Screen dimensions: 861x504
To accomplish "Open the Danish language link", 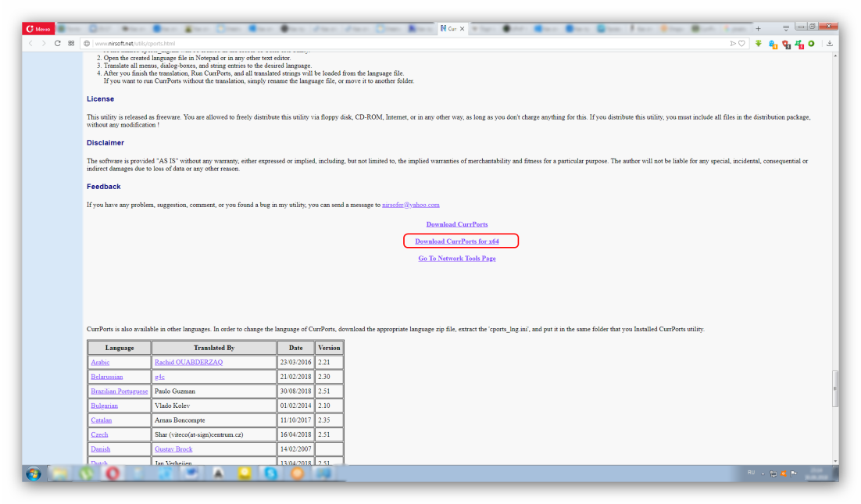I will [x=101, y=449].
